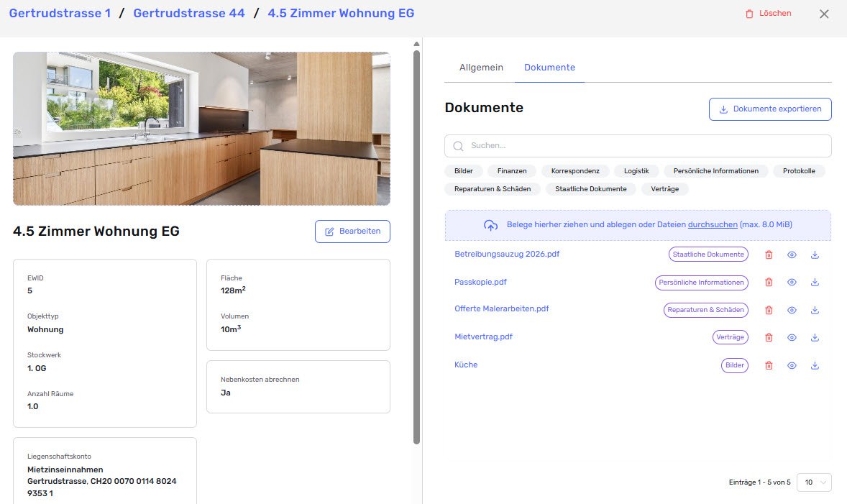Image resolution: width=847 pixels, height=504 pixels.
Task: Click Bilder tag on Küche row
Action: click(735, 366)
